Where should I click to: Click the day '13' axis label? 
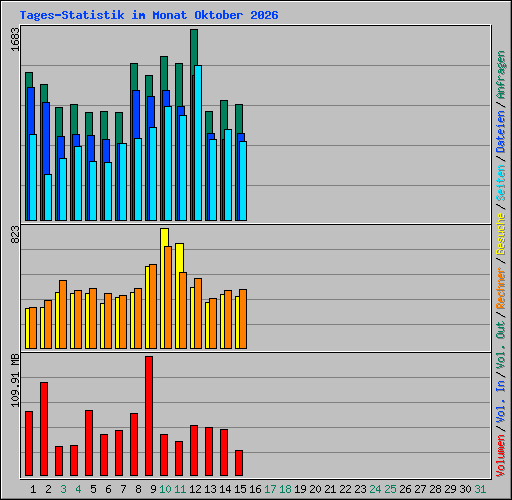pos(210,489)
